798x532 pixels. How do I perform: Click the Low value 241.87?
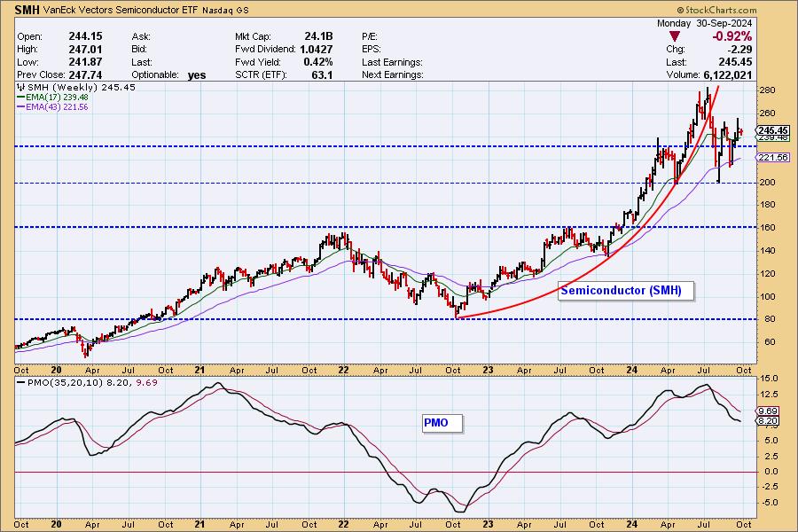coord(85,61)
